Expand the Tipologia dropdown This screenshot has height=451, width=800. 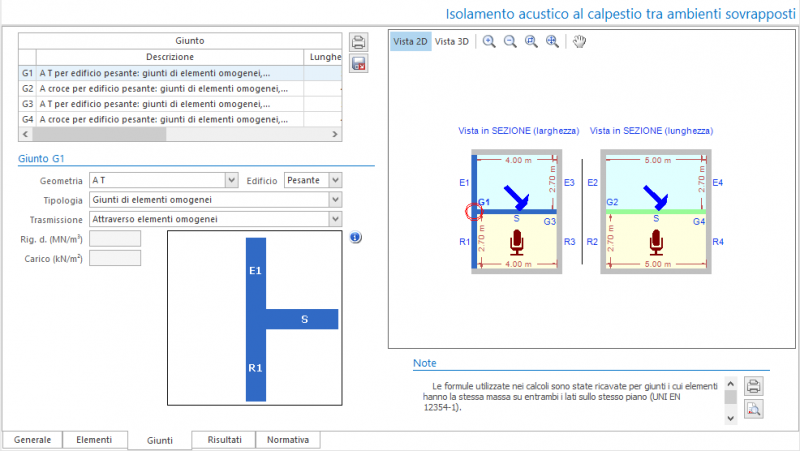click(x=335, y=199)
